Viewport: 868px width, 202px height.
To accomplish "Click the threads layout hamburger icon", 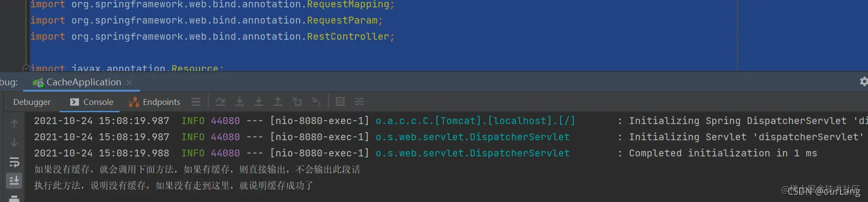I will click(196, 101).
